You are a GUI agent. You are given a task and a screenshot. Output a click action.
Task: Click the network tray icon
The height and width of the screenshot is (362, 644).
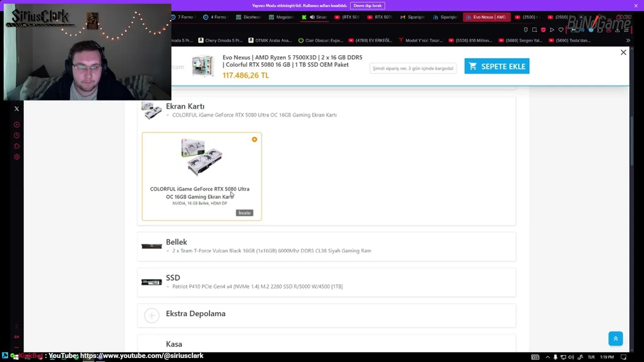tap(562, 357)
